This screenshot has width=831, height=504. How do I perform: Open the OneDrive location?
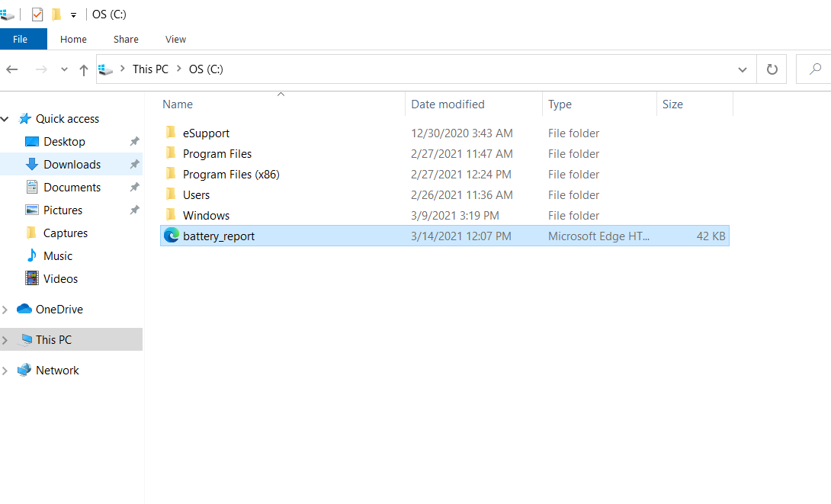(x=59, y=310)
